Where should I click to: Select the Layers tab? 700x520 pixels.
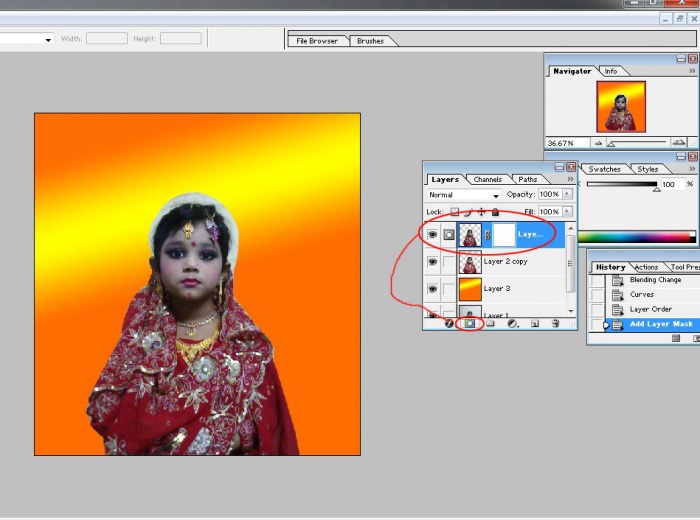[445, 179]
